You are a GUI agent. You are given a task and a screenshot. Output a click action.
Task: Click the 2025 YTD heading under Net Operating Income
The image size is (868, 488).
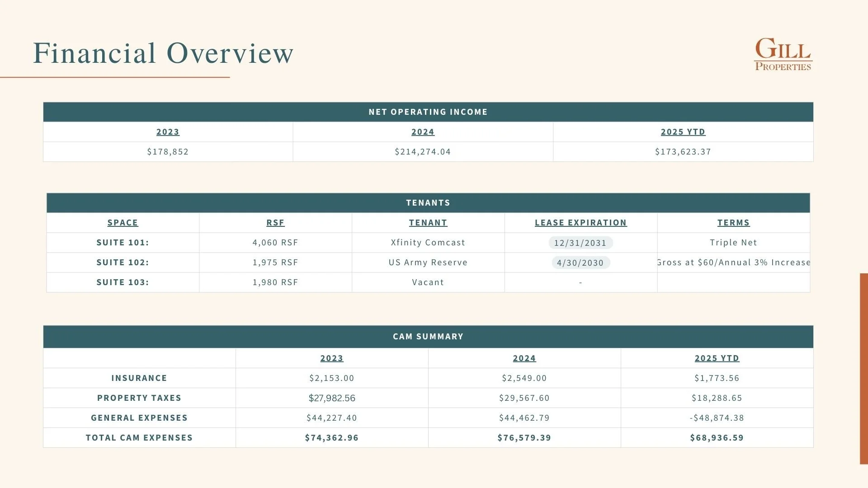[683, 132]
